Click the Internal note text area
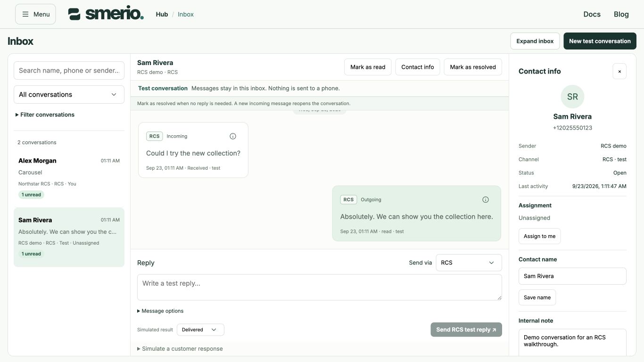 pyautogui.click(x=572, y=343)
